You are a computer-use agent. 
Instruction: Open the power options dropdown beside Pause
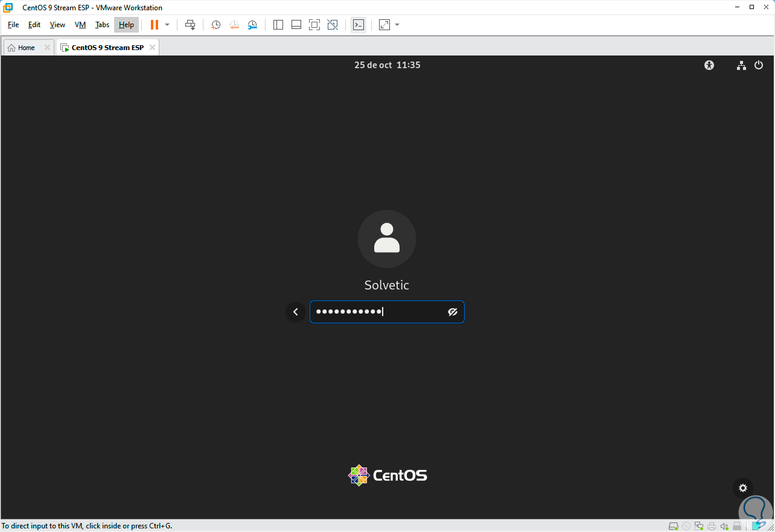pyautogui.click(x=167, y=25)
